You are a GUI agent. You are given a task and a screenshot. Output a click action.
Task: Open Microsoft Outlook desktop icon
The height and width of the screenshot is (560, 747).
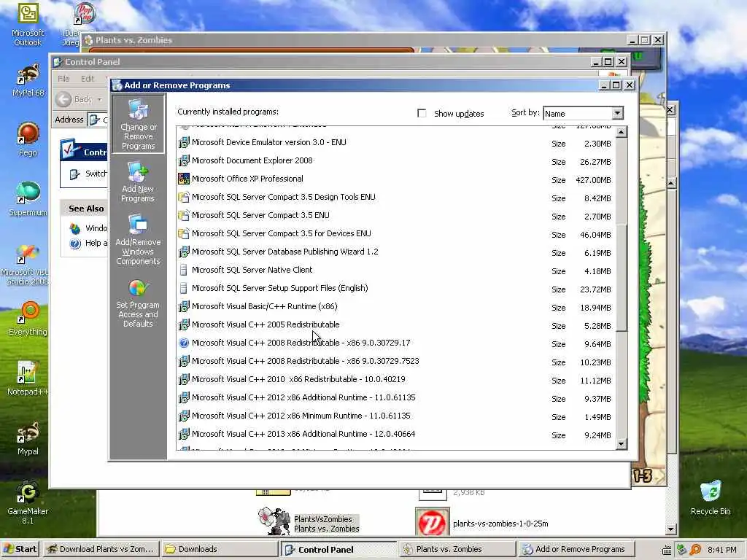tap(28, 24)
